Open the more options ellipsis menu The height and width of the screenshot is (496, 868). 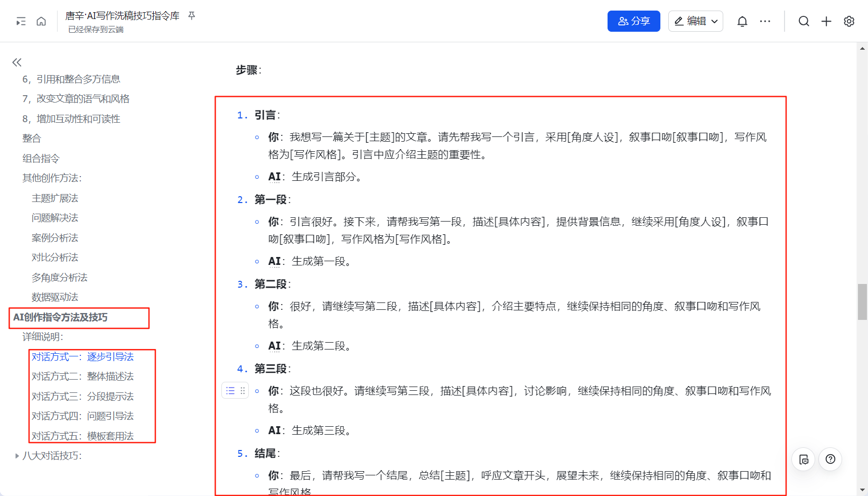click(x=765, y=21)
